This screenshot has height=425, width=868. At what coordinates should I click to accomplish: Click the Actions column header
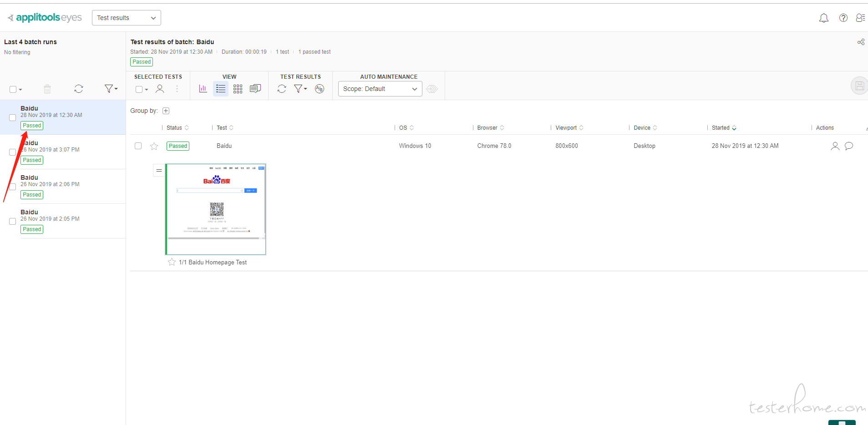click(x=825, y=128)
